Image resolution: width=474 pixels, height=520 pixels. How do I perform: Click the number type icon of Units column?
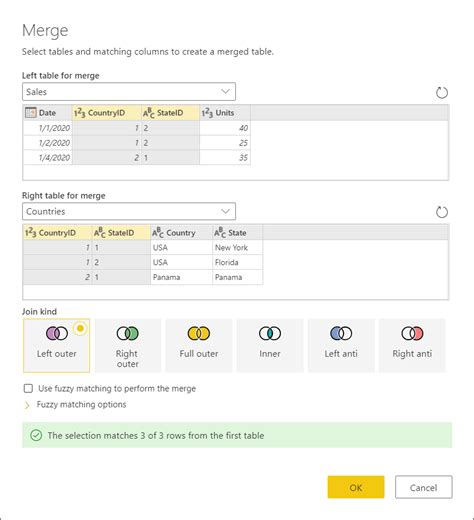(207, 113)
